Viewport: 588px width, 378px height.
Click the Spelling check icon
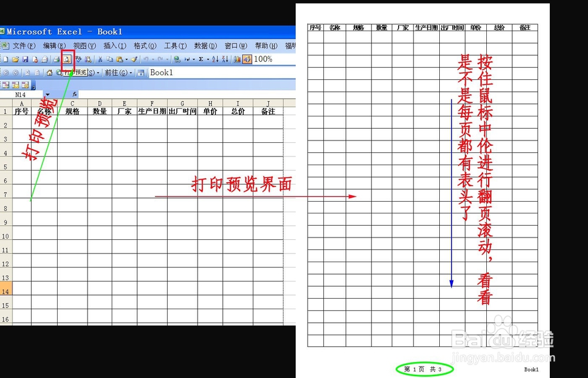[x=77, y=59]
